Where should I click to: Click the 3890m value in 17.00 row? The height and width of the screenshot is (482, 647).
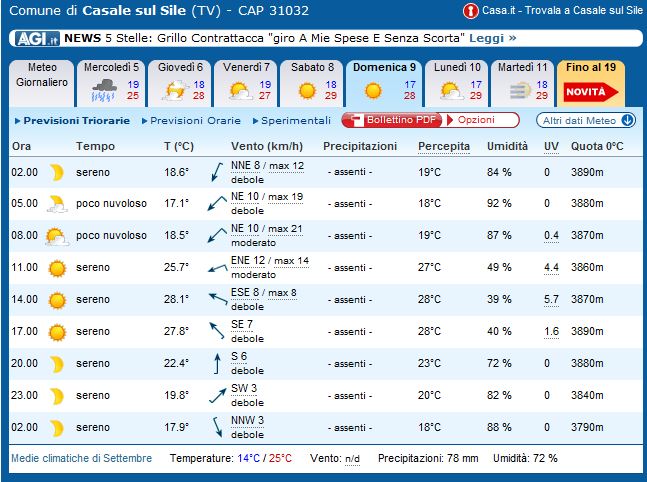(x=587, y=331)
